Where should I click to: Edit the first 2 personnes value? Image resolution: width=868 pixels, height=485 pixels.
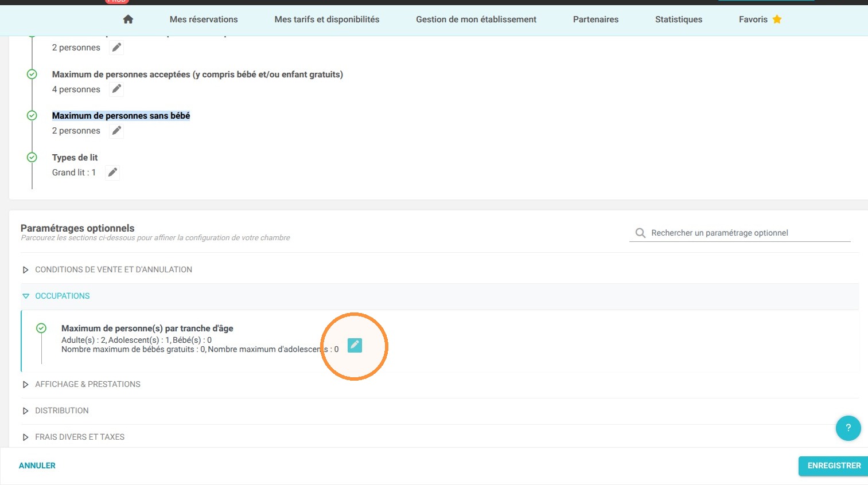(x=116, y=48)
